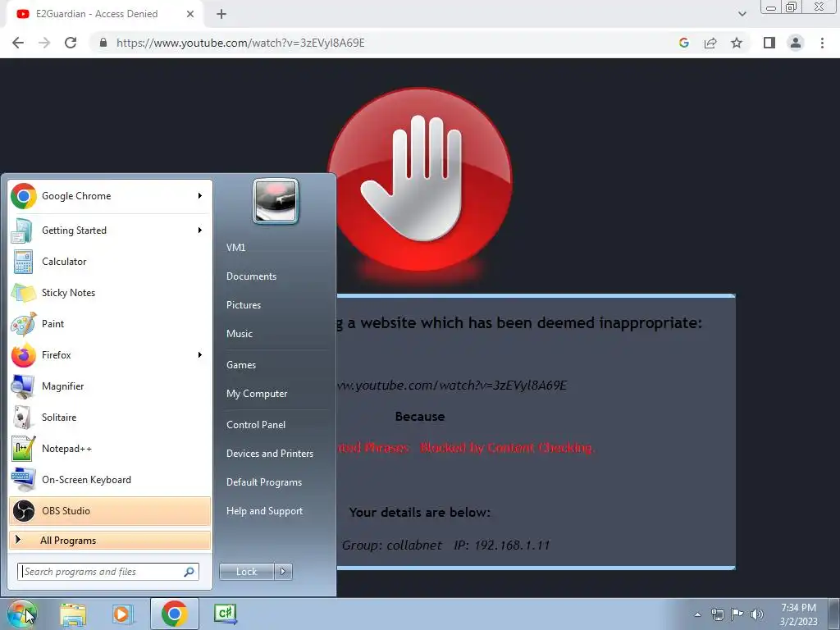Open My Computer
Screen dimensions: 840x630
click(x=257, y=394)
